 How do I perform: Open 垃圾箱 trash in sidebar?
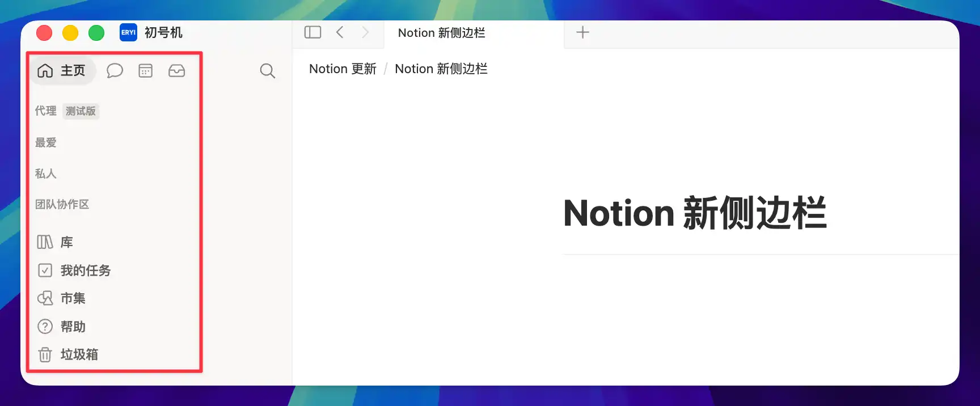[x=79, y=354]
